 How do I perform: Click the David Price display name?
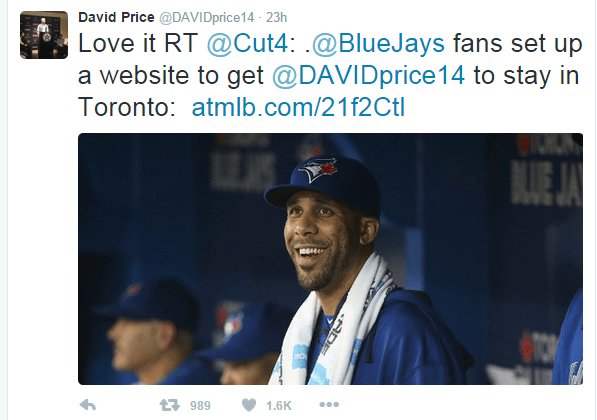tap(116, 17)
